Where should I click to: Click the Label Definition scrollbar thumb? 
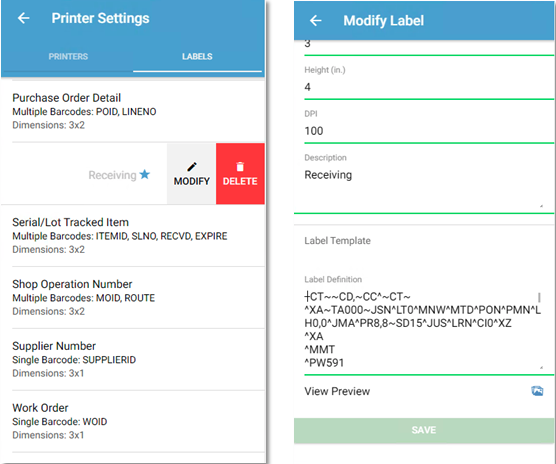[x=539, y=297]
